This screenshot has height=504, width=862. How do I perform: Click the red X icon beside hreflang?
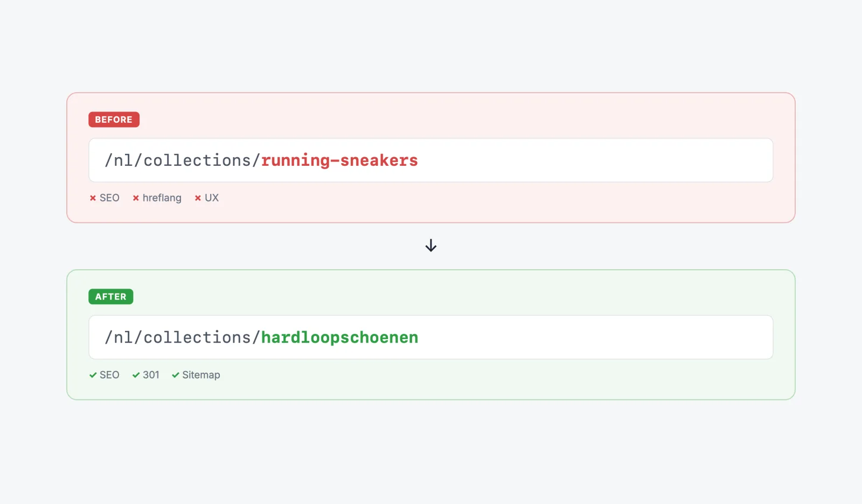[x=136, y=198]
